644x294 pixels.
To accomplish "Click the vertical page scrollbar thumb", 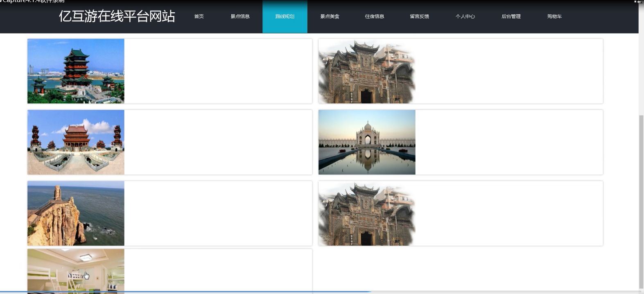I will coord(641,202).
